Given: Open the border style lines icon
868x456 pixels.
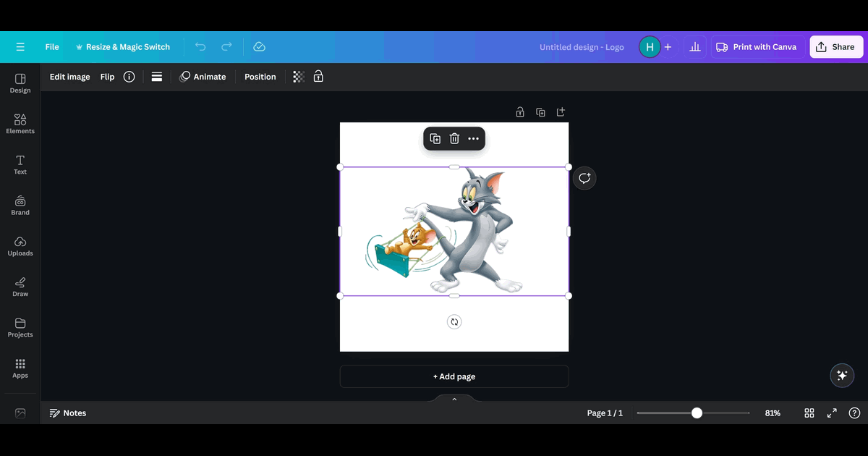Looking at the screenshot, I should click(156, 77).
